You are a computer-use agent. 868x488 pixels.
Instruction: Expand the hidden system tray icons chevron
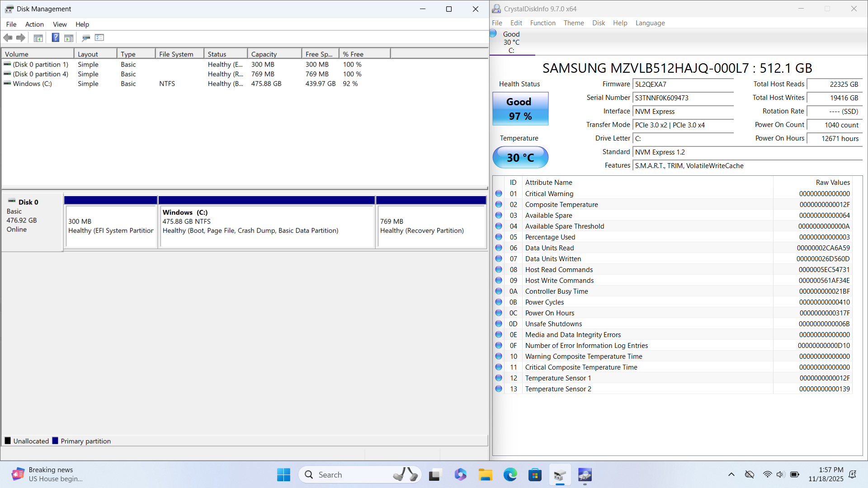pyautogui.click(x=731, y=474)
